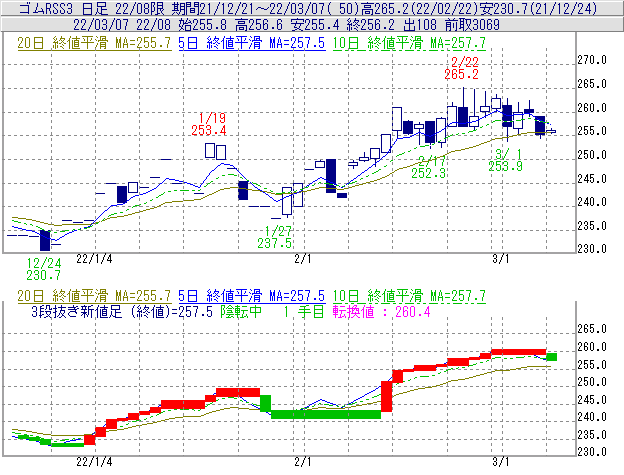Click the 安230.7(21/12/24) header value

pyautogui.click(x=538, y=8)
